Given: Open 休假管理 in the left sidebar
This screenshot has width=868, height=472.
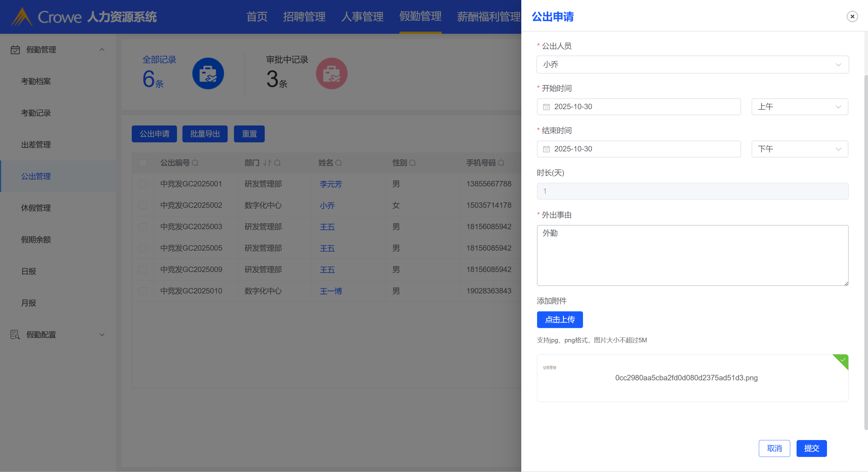Looking at the screenshot, I should click(36, 208).
